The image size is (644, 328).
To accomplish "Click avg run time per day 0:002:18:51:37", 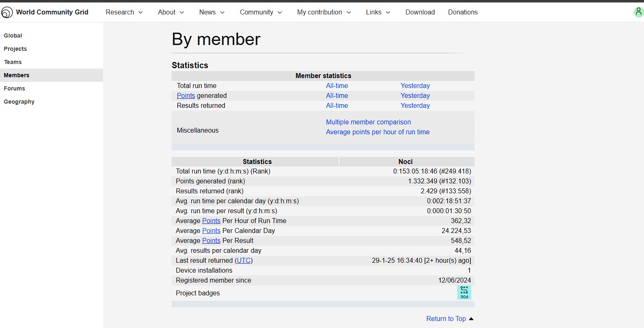I will (x=449, y=201).
